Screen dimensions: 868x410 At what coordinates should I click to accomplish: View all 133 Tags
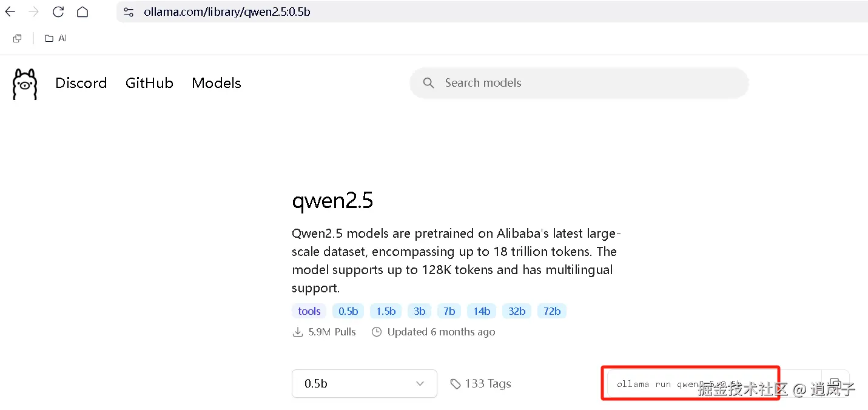click(x=480, y=383)
